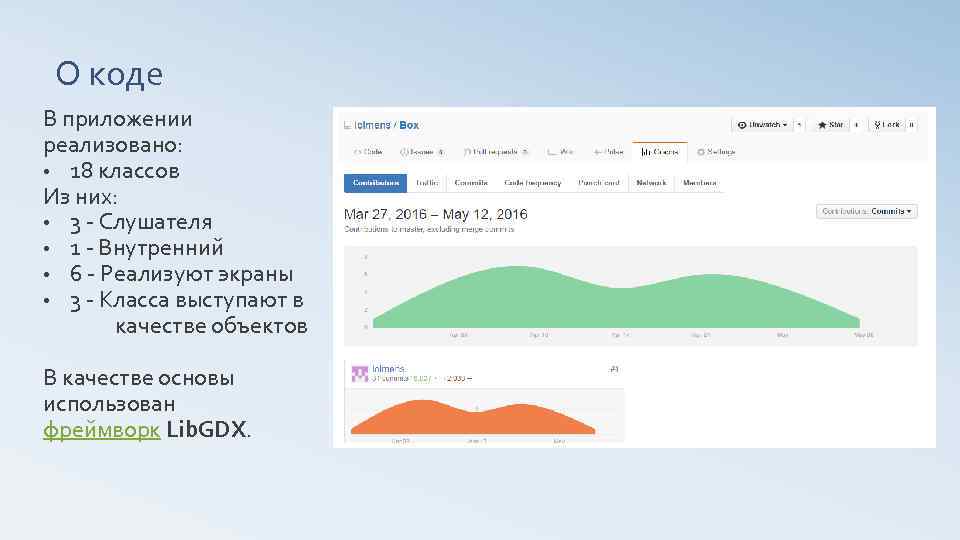
Task: Open the Punch card sub-tab
Action: [x=599, y=183]
